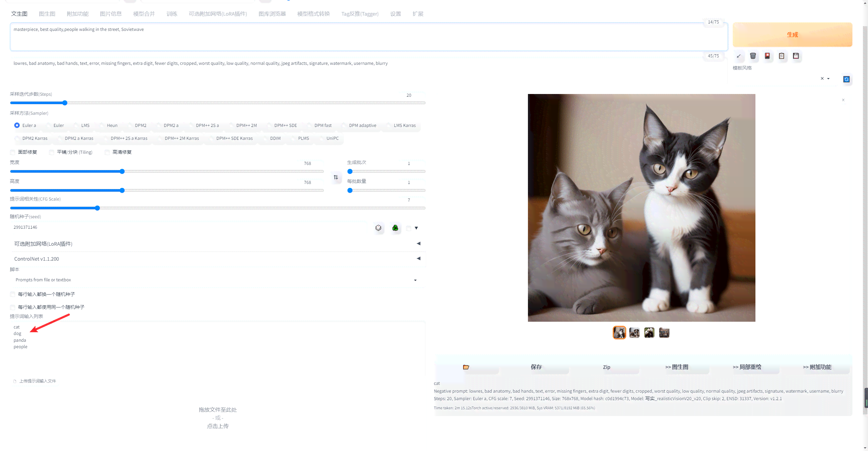The height and width of the screenshot is (451, 868).
Task: Select the DPM++ SDE Karras sampler
Action: 231,138
